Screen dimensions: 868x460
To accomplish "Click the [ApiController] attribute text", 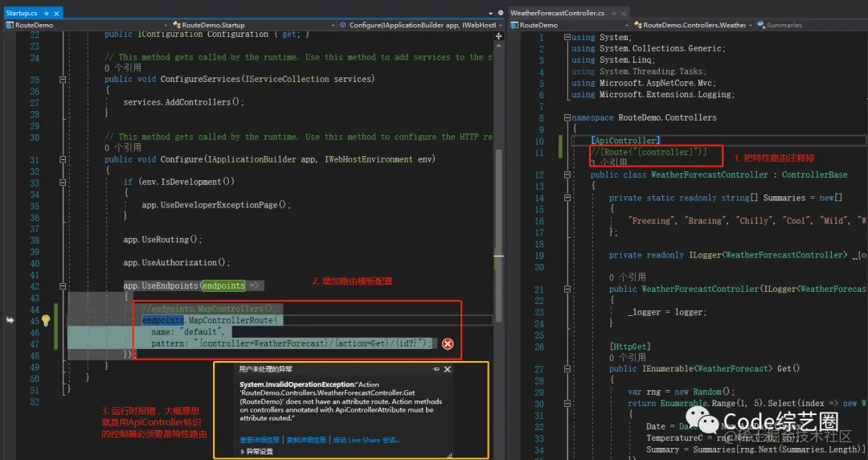I will tap(625, 141).
